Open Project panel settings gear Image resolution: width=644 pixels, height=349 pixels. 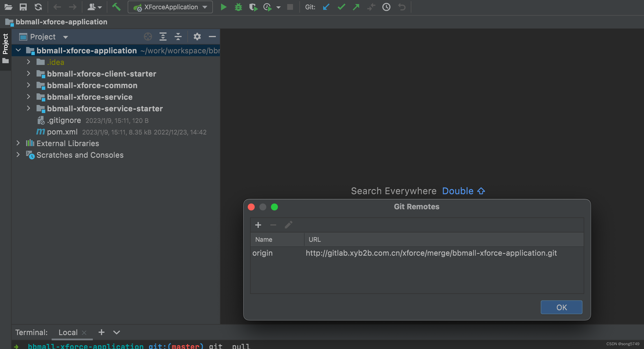tap(197, 37)
